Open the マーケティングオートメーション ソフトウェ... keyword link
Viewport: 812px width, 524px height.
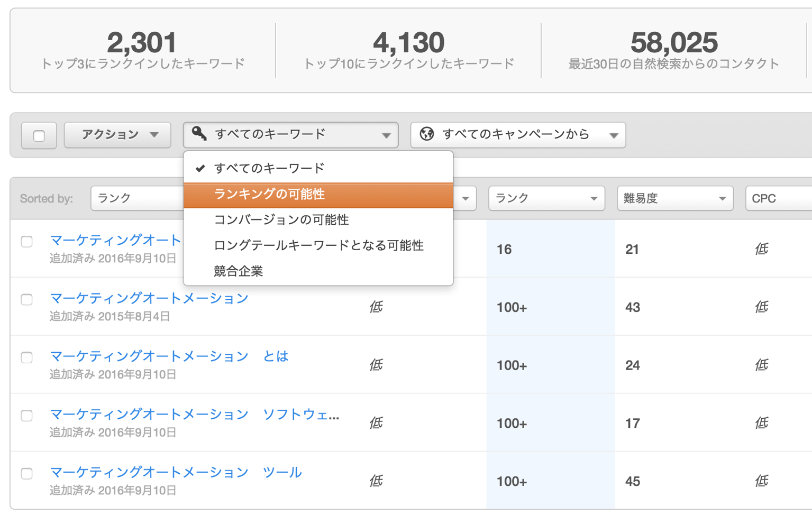point(194,415)
